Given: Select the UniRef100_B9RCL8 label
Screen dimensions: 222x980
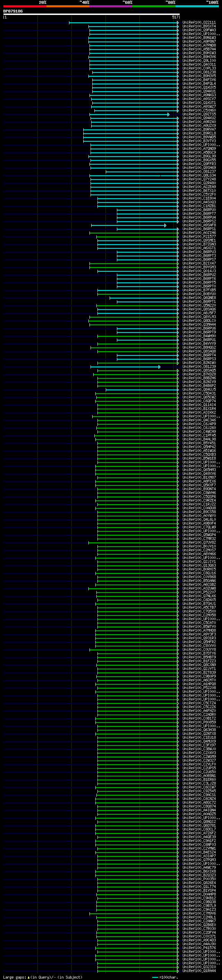Looking at the screenshot, I should click(x=199, y=133).
